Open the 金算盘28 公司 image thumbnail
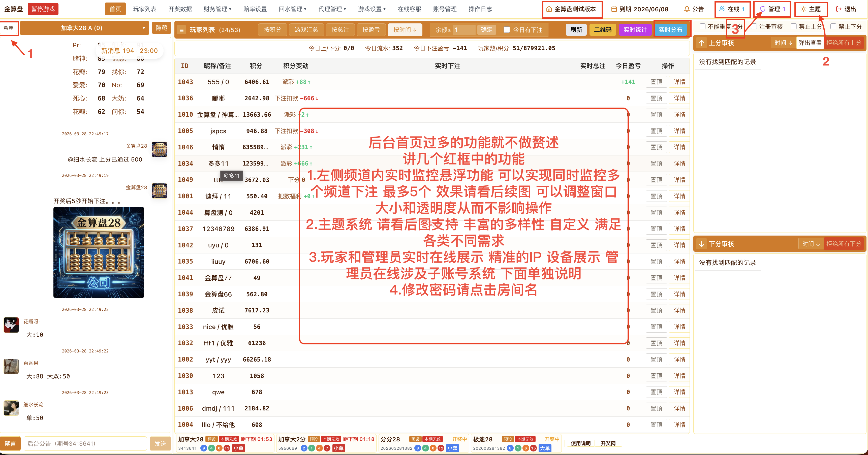 point(99,252)
